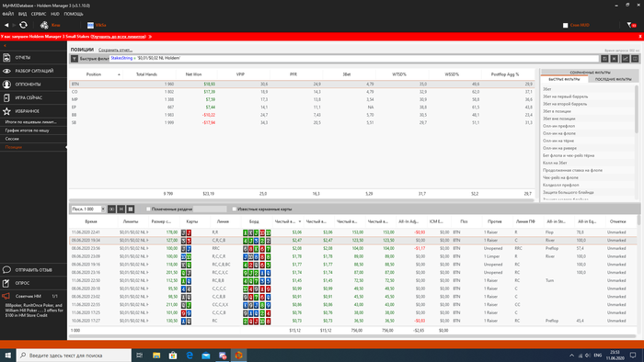
Task: Switch to Быстрые фильтры tab
Action: point(564,79)
